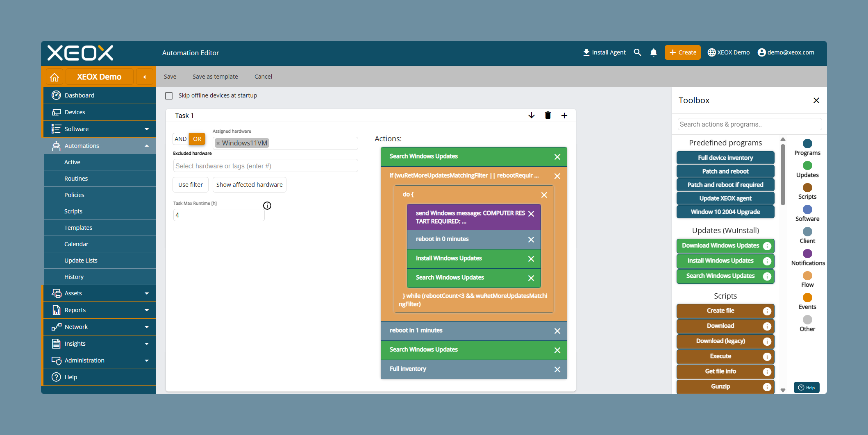Expand the Reports menu
868x435 pixels.
(x=147, y=310)
